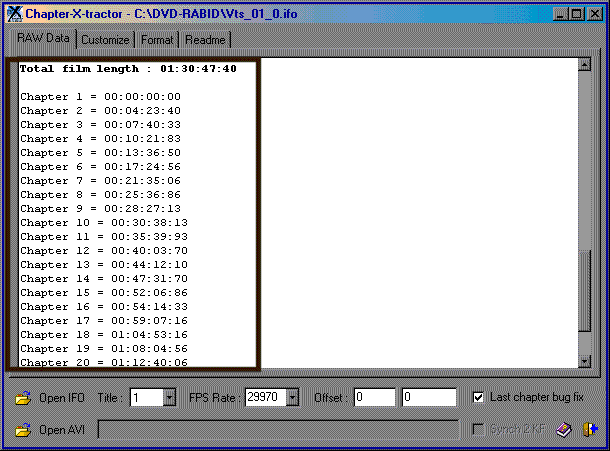Click the Total film length line

128,69
